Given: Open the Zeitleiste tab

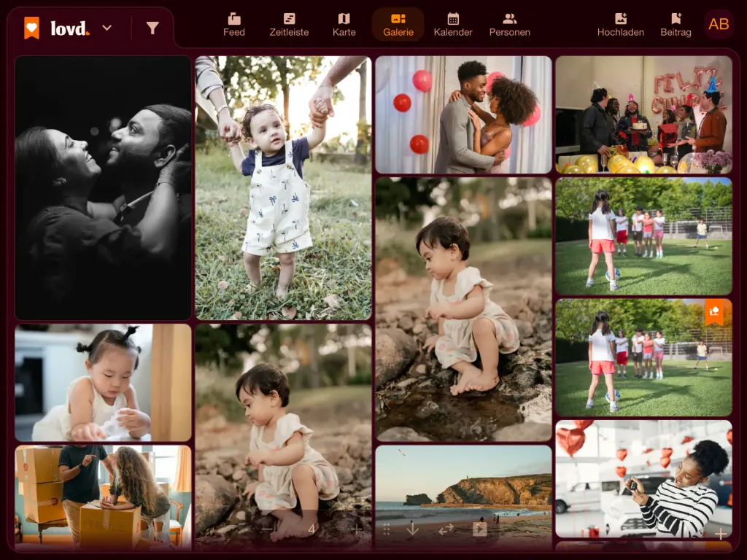Looking at the screenshot, I should [289, 26].
